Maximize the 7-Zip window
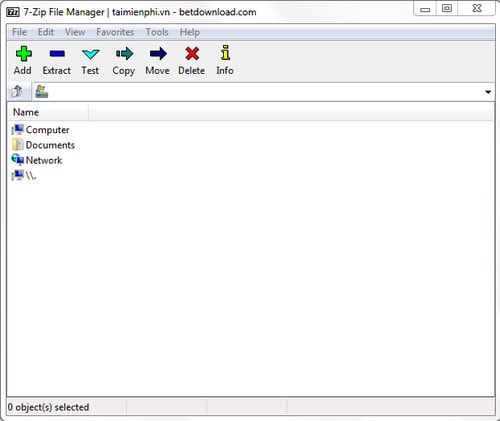The image size is (500, 421). pos(447,9)
